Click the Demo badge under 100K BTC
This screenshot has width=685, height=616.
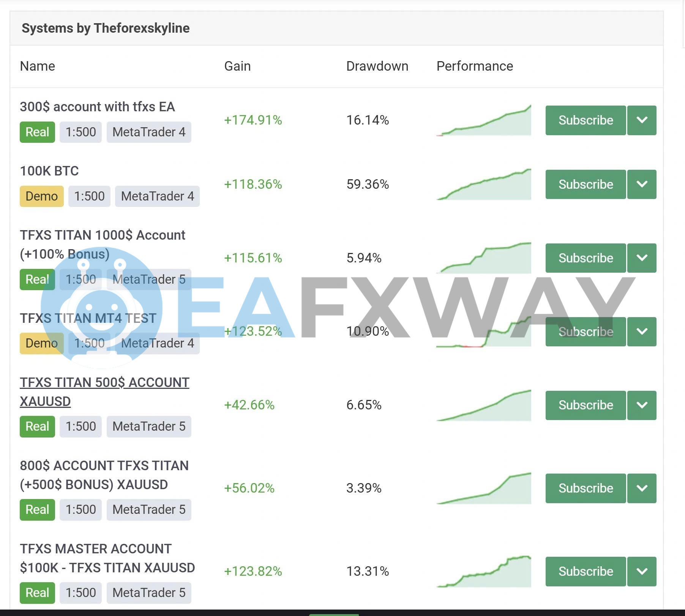point(41,196)
